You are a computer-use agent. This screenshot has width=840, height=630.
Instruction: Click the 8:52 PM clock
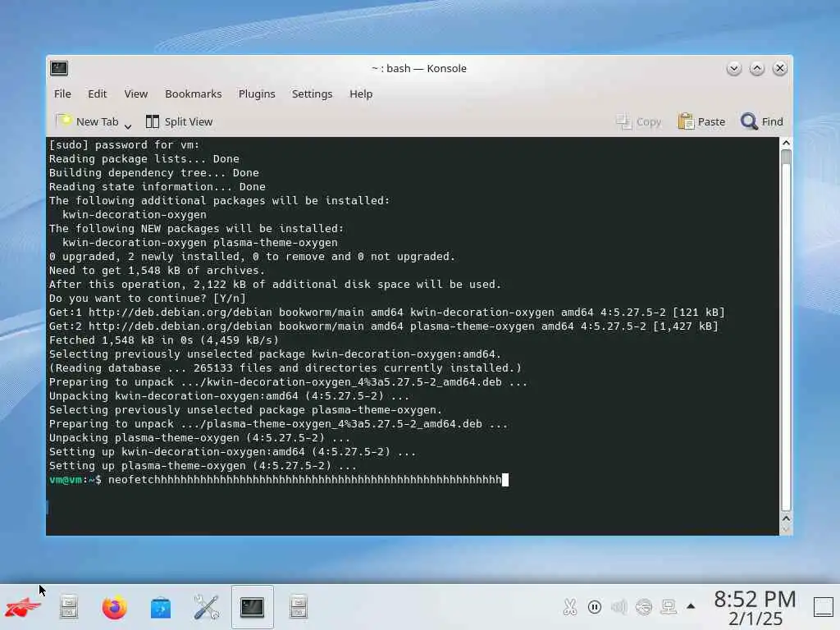pyautogui.click(x=755, y=599)
